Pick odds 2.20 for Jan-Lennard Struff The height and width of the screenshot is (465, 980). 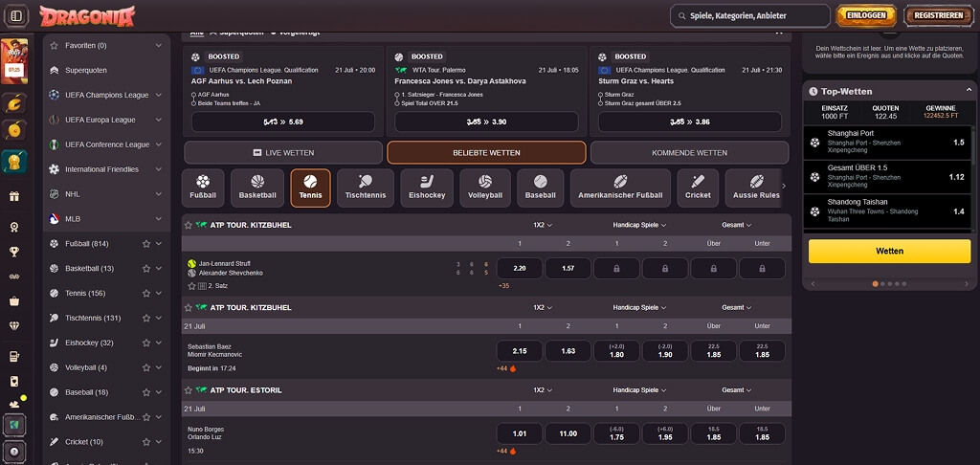pyautogui.click(x=520, y=268)
